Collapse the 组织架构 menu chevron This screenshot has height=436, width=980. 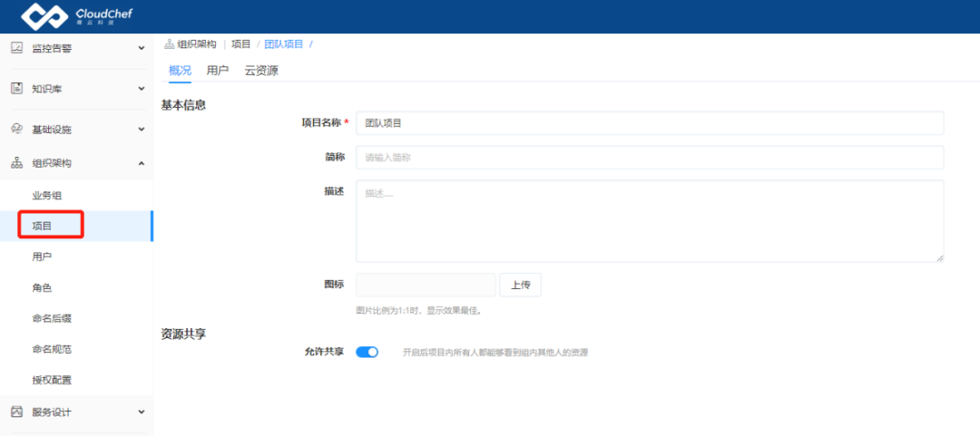[x=142, y=163]
